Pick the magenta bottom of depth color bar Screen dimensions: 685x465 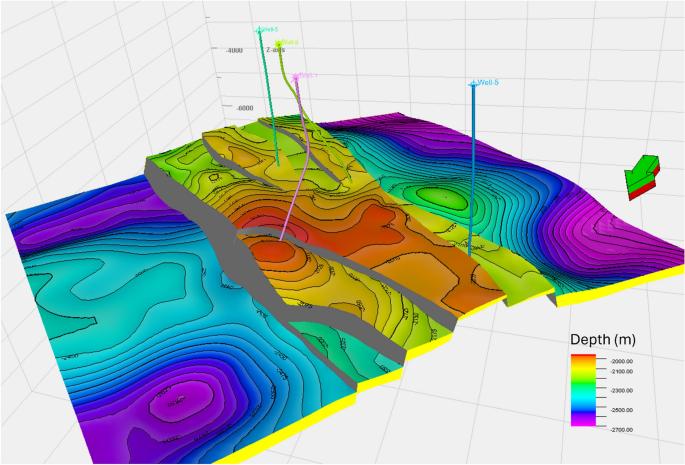pyautogui.click(x=584, y=423)
